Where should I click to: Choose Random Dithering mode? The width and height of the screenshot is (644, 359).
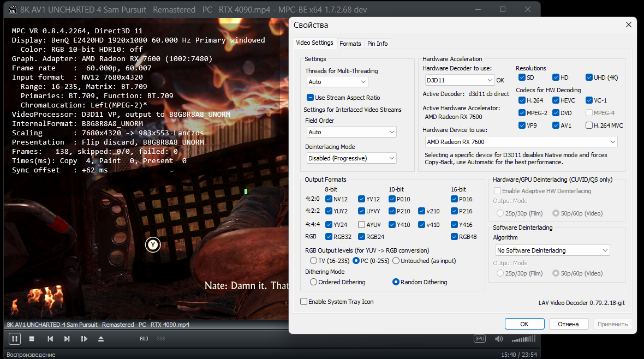(396, 282)
